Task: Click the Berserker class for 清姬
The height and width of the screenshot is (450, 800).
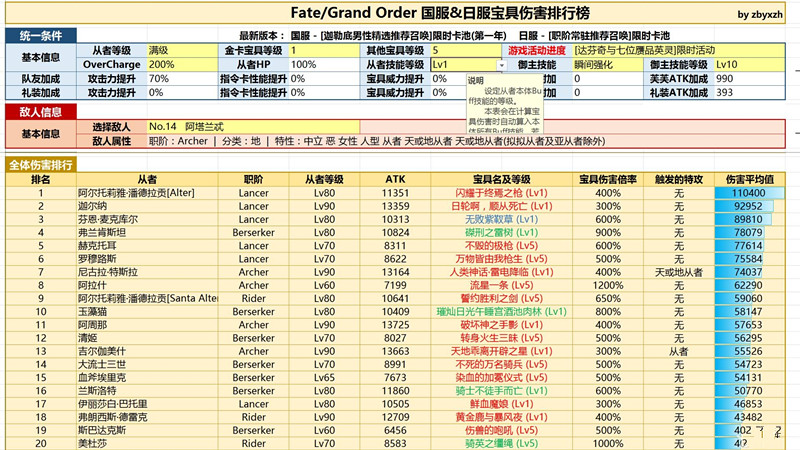Action: pyautogui.click(x=254, y=338)
